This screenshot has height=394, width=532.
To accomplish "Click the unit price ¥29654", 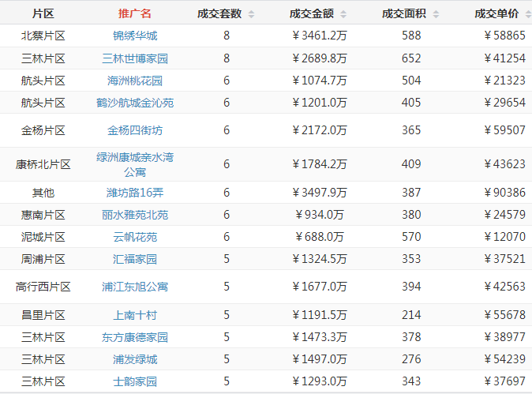I will tap(505, 103).
